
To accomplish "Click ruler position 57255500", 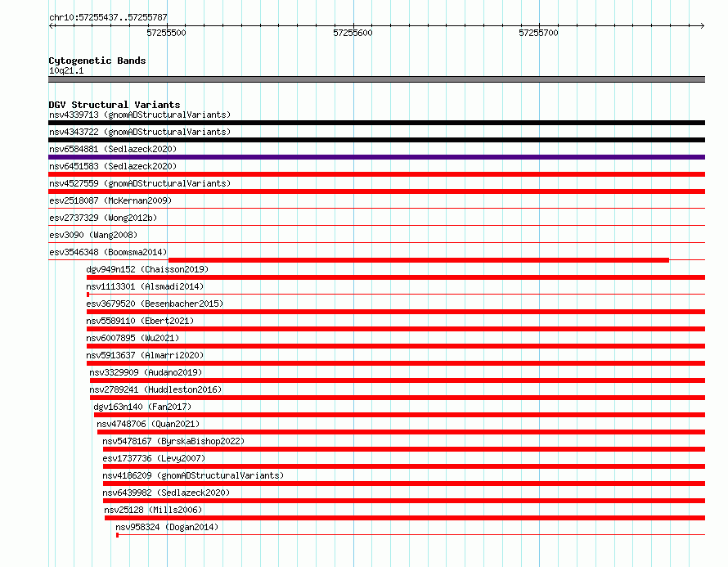I will tap(166, 33).
